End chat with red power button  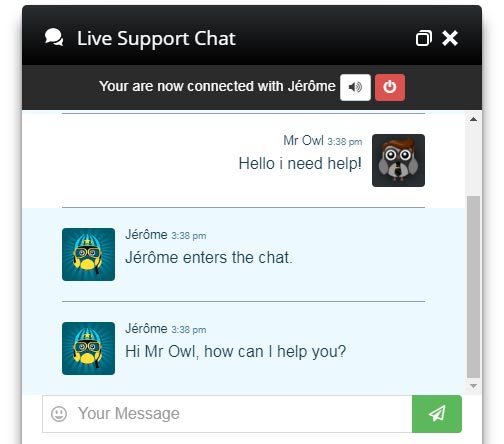(390, 87)
